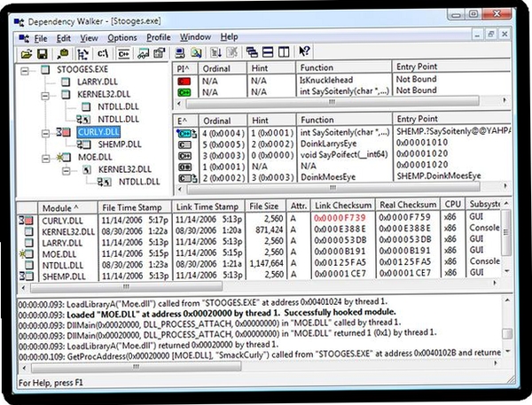Open the File menu
532x405 pixels.
coord(41,38)
